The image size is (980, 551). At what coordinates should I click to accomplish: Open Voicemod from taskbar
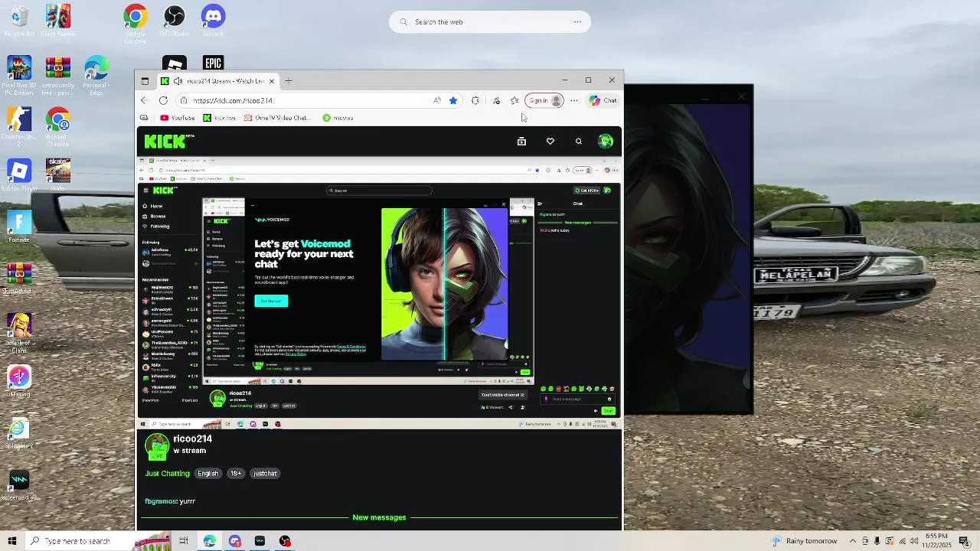[x=260, y=541]
